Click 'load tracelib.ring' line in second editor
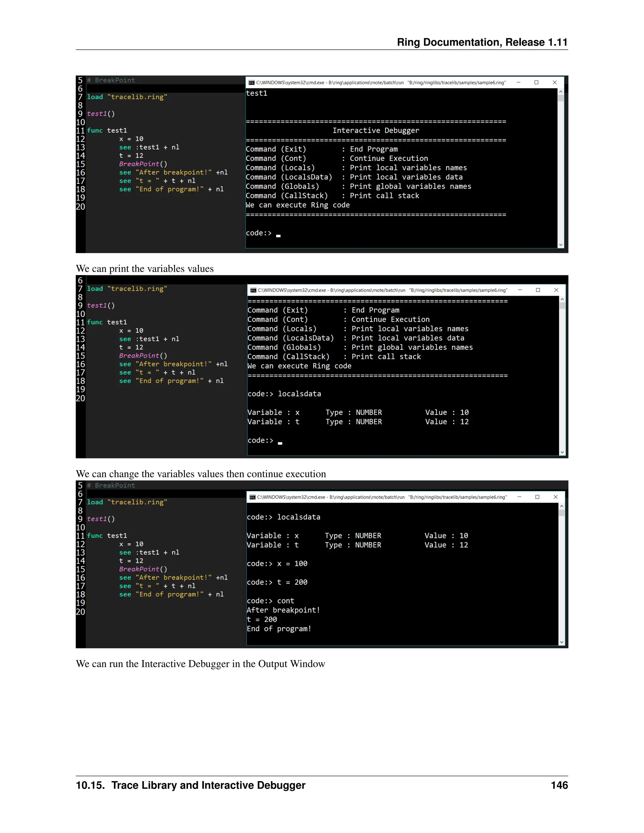The image size is (644, 833). point(127,289)
